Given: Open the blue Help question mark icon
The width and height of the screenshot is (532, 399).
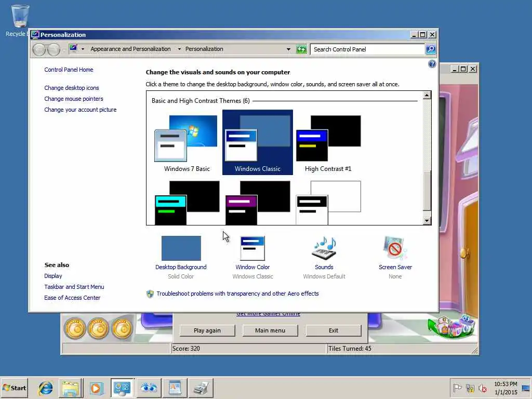Looking at the screenshot, I should 432,64.
